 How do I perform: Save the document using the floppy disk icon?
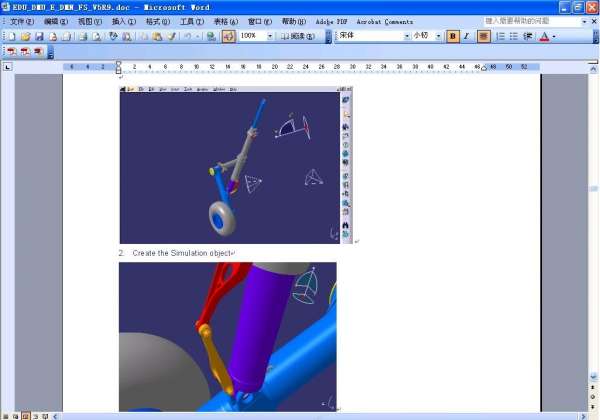(x=38, y=36)
